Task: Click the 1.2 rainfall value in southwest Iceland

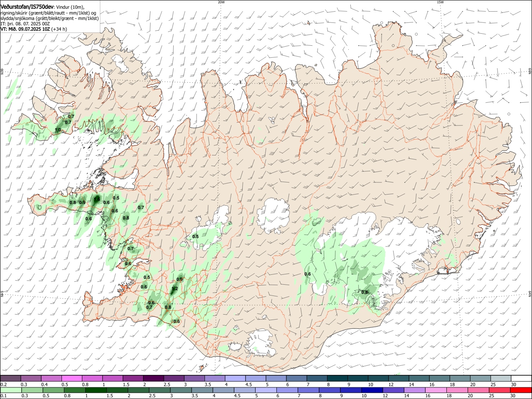Action: [175, 288]
